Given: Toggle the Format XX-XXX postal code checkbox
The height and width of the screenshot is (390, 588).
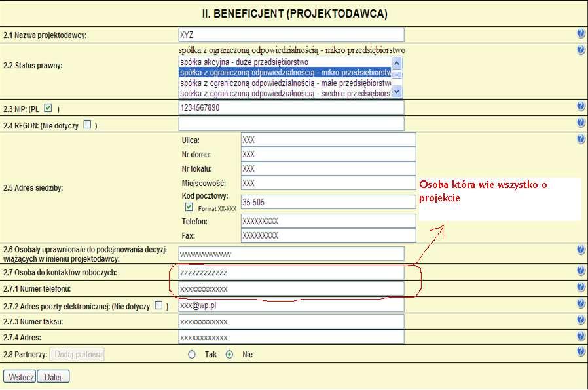Looking at the screenshot, I should (x=189, y=207).
